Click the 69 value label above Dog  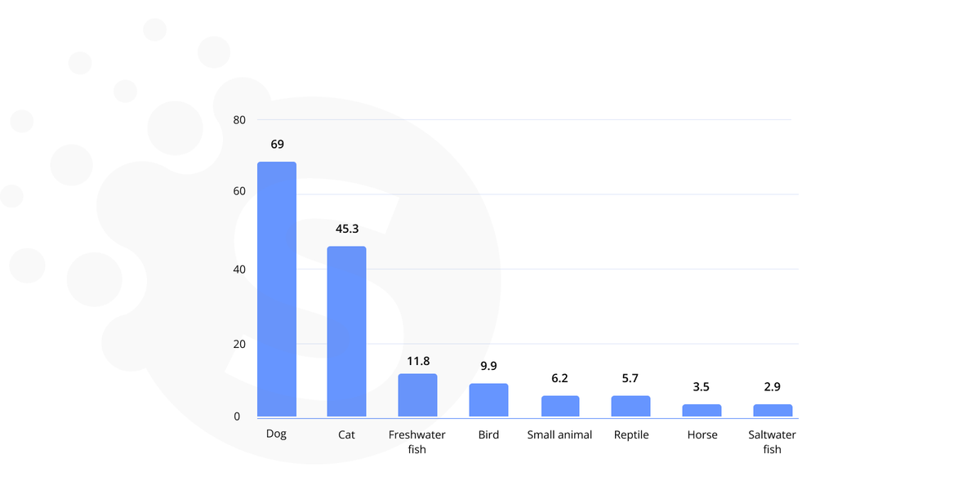[277, 144]
